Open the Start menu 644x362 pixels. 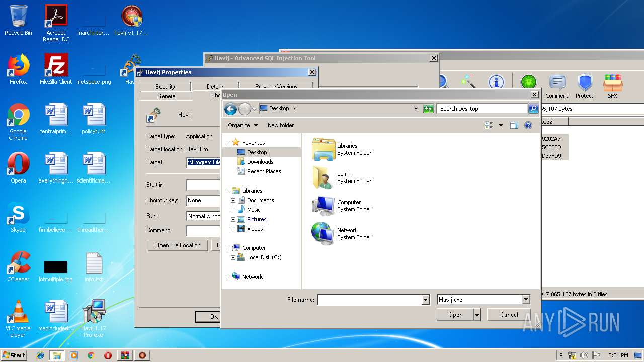tap(14, 355)
